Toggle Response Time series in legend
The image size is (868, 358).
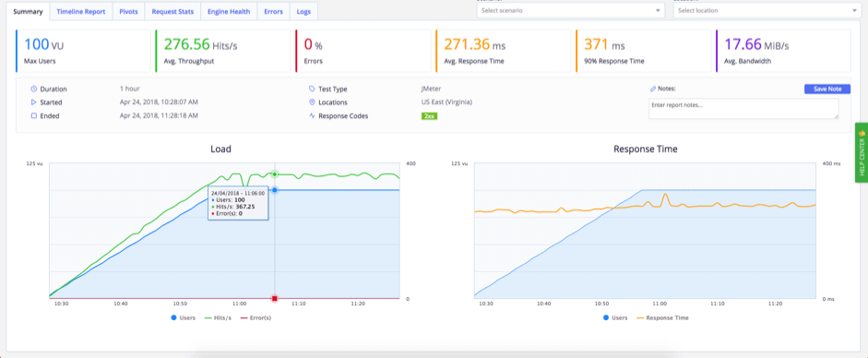click(664, 318)
